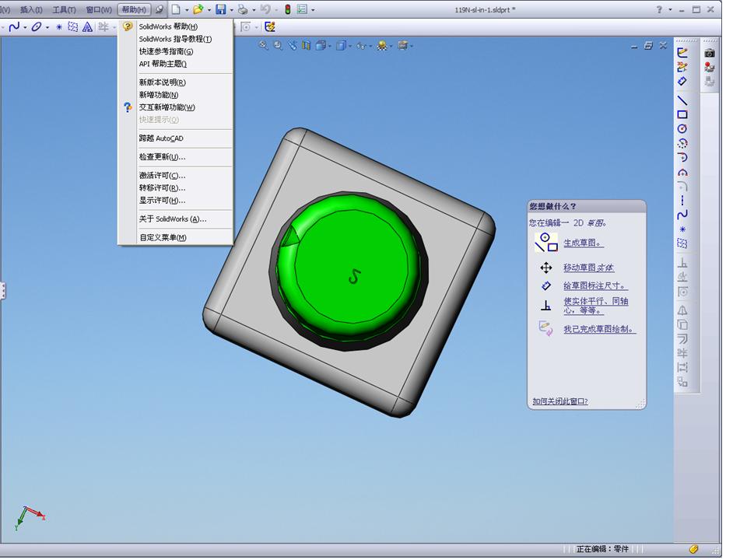Screen dimensions: 747x560
Task: Click the XYZ coordinate triad
Action: click(x=29, y=518)
